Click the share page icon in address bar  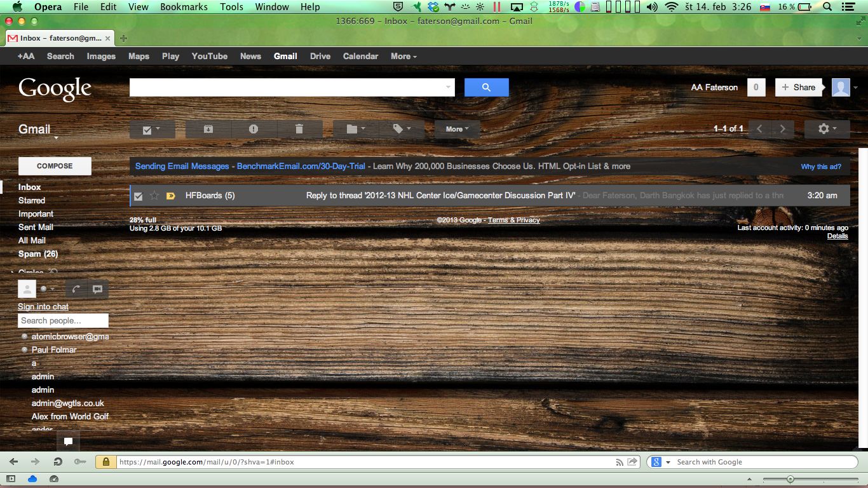[x=633, y=462]
